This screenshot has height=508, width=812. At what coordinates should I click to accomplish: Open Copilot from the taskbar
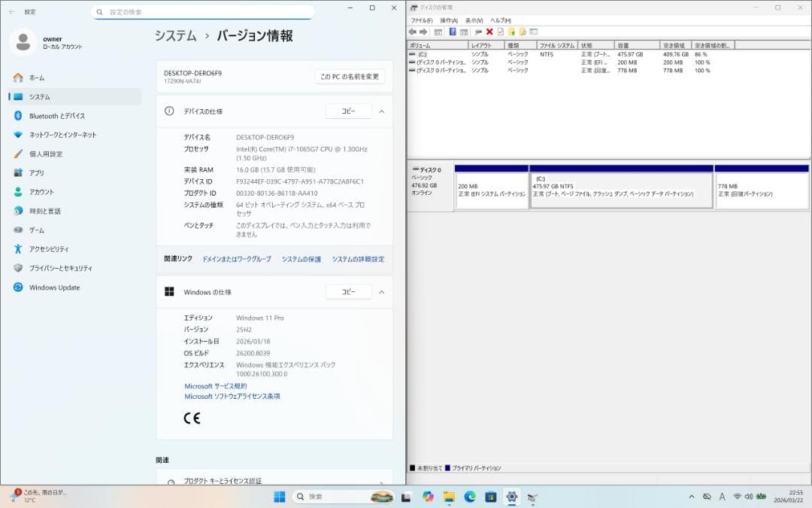pyautogui.click(x=428, y=497)
